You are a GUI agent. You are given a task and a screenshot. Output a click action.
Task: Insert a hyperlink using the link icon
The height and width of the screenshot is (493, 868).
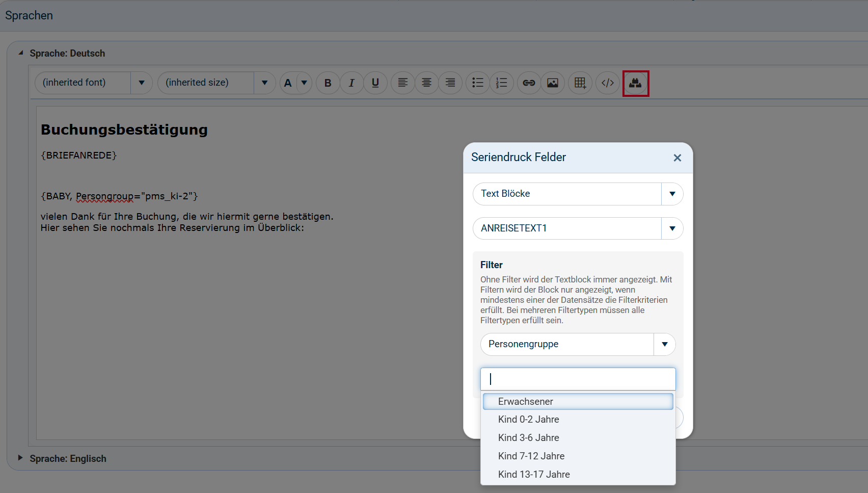pyautogui.click(x=529, y=83)
